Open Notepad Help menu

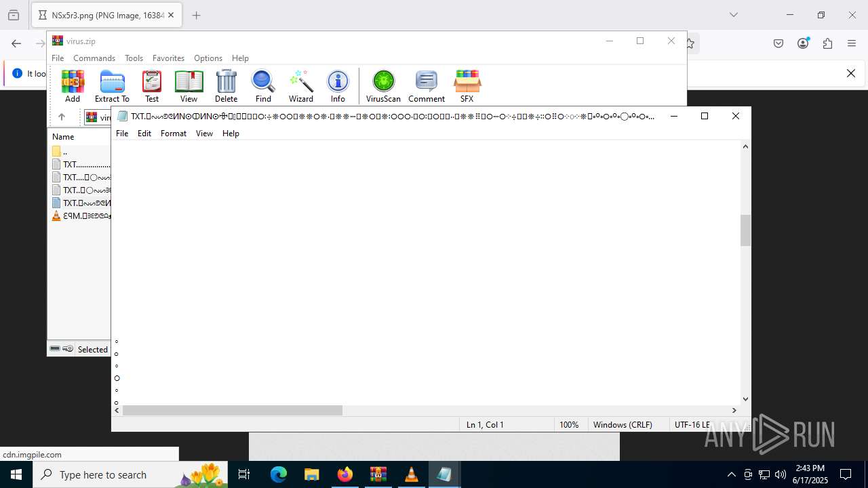[x=231, y=134]
